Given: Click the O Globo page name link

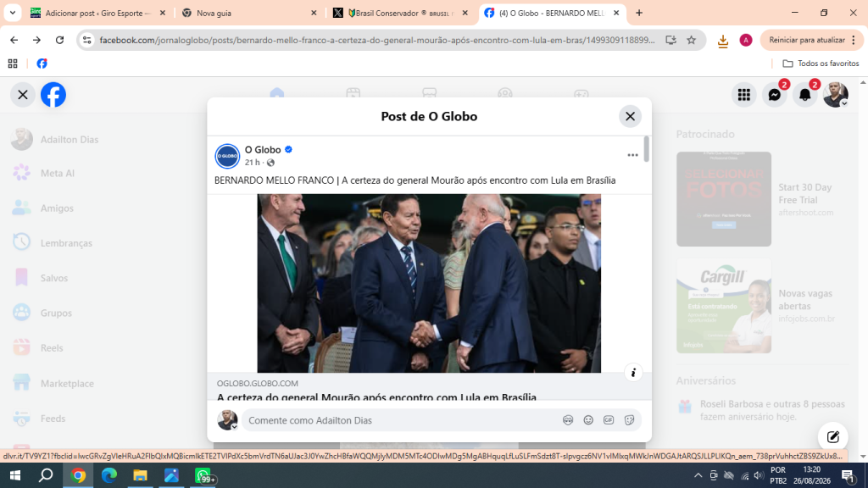Looking at the screenshot, I should [263, 149].
